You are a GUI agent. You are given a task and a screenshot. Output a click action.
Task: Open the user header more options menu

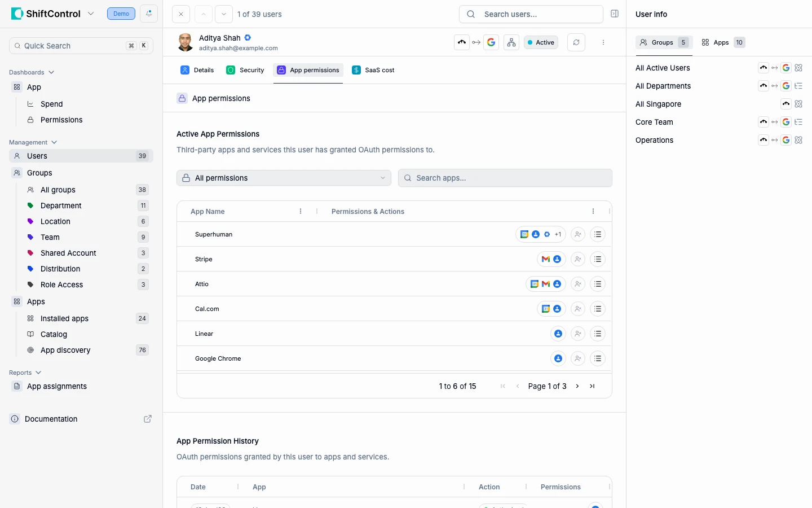(x=603, y=42)
